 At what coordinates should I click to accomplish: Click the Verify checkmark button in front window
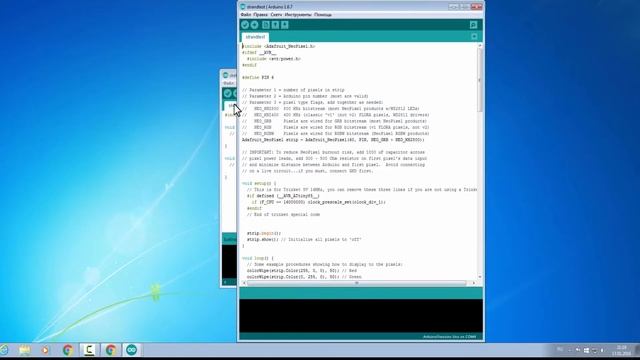[245, 25]
